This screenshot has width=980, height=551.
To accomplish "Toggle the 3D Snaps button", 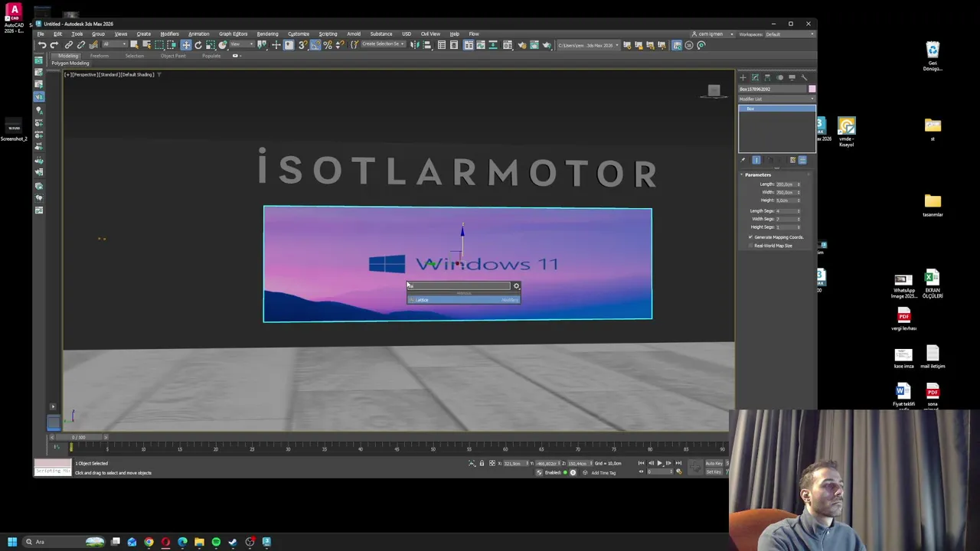I will click(303, 44).
